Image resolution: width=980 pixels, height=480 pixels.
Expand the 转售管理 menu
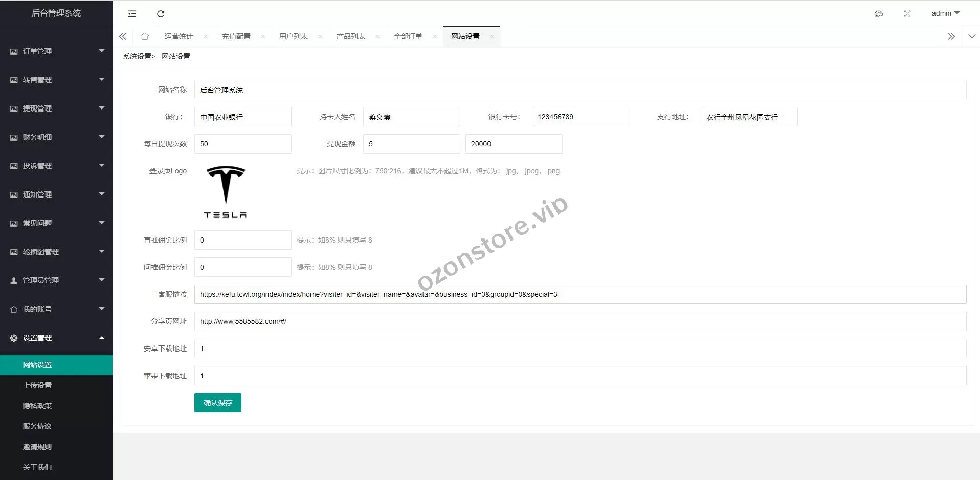click(x=56, y=80)
